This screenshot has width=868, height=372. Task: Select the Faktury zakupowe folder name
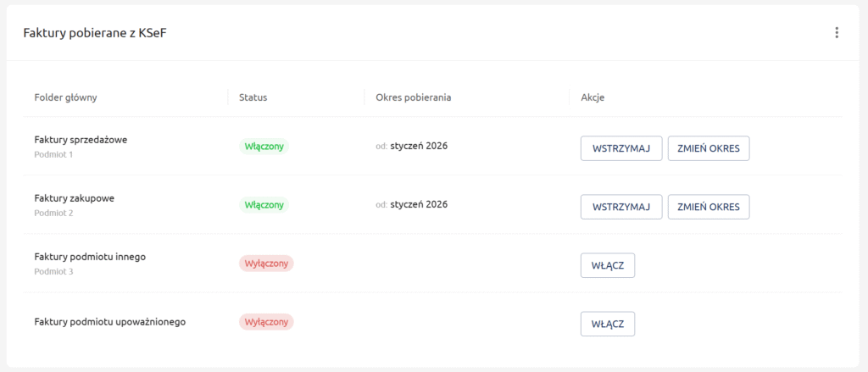[75, 198]
